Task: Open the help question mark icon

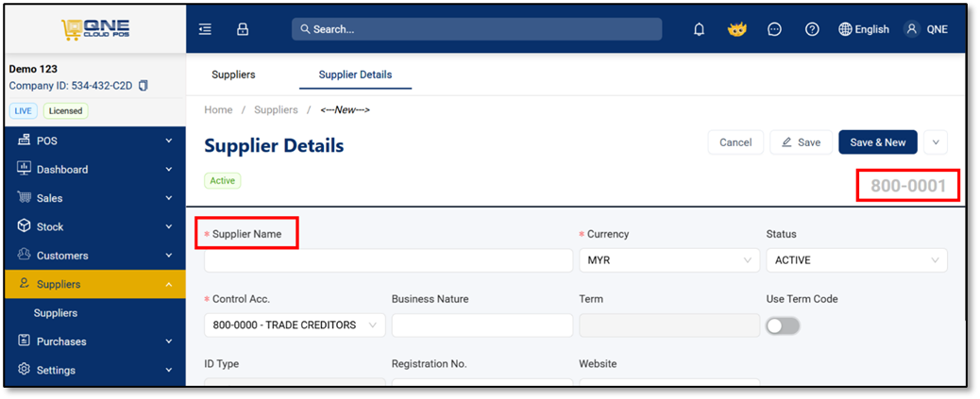Action: click(812, 29)
